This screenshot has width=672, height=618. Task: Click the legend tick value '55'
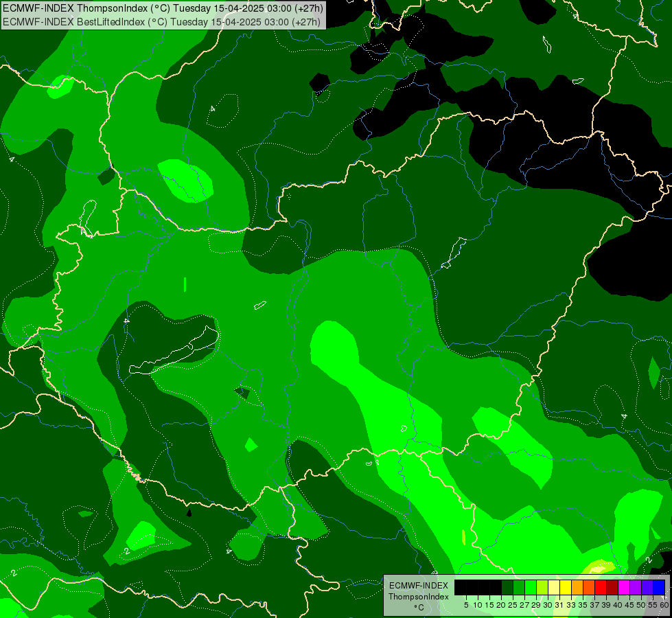point(653,605)
